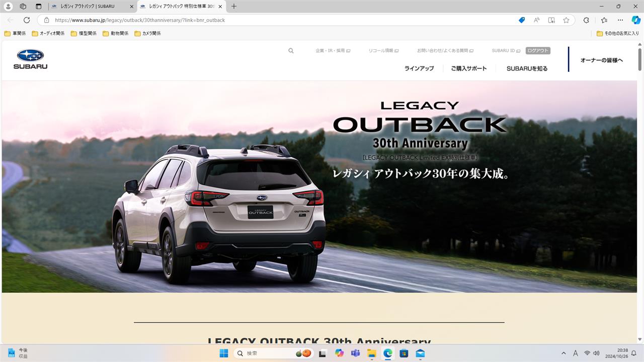Open the 企業・IR・採用 link
This screenshot has width=644, height=362.
tap(333, 51)
